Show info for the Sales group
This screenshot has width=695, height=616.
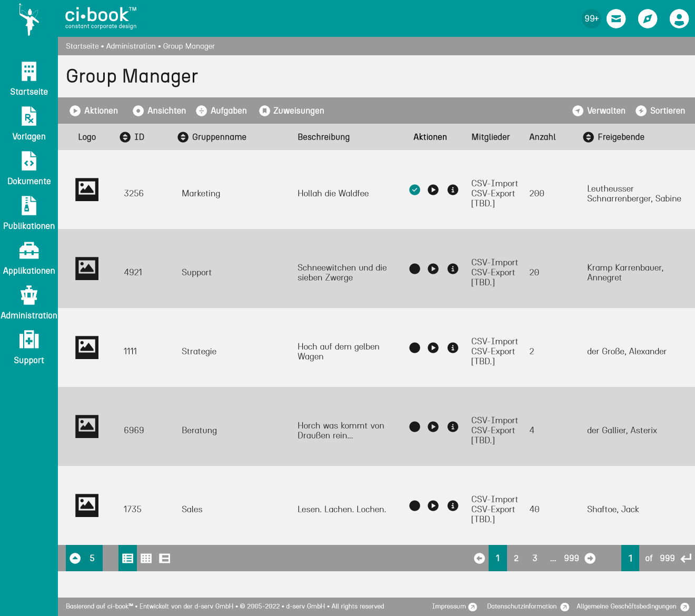tap(453, 505)
